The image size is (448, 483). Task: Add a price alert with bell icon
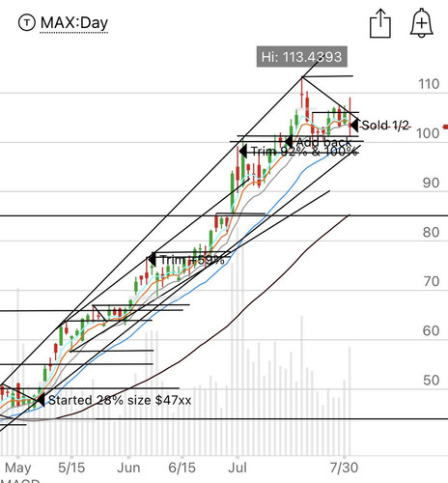[421, 23]
